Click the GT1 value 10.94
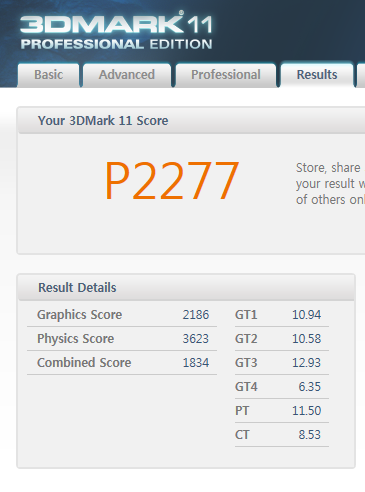The width and height of the screenshot is (365, 492). coord(306,315)
